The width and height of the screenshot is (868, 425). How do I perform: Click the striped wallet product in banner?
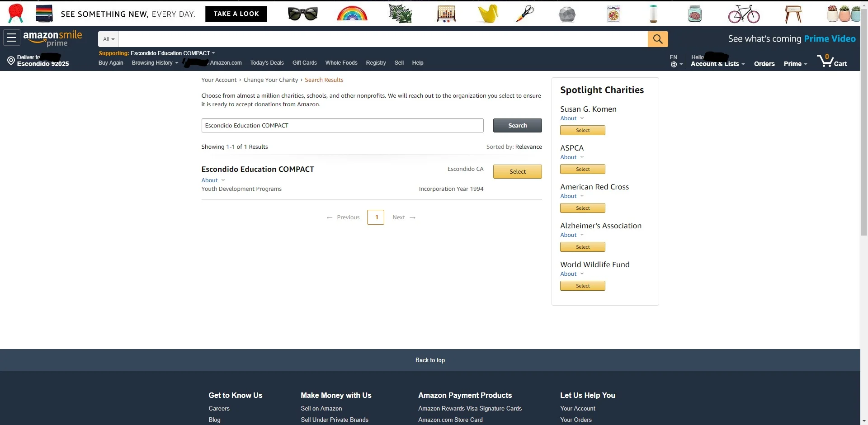(x=44, y=14)
